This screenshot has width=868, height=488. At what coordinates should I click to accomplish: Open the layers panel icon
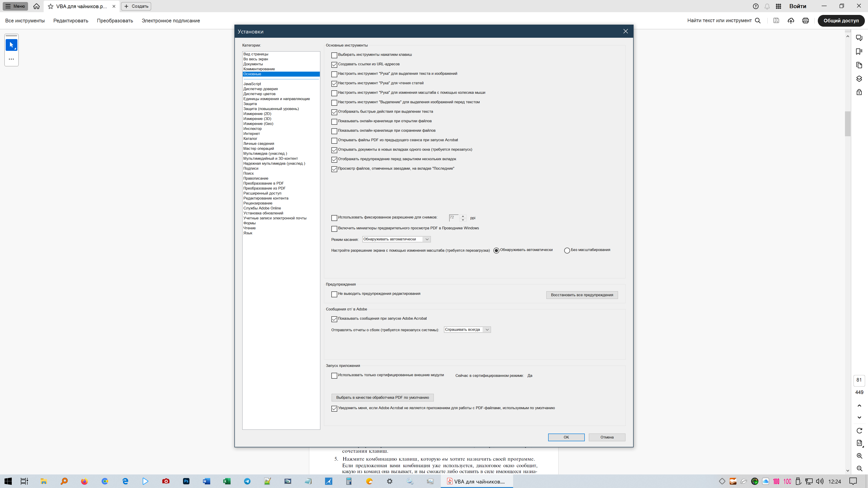click(x=859, y=79)
